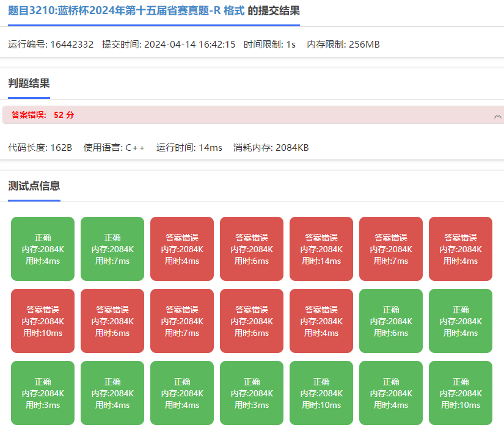The image size is (504, 436).
Task: Click the first 答案错误 test point tile
Action: (182, 249)
